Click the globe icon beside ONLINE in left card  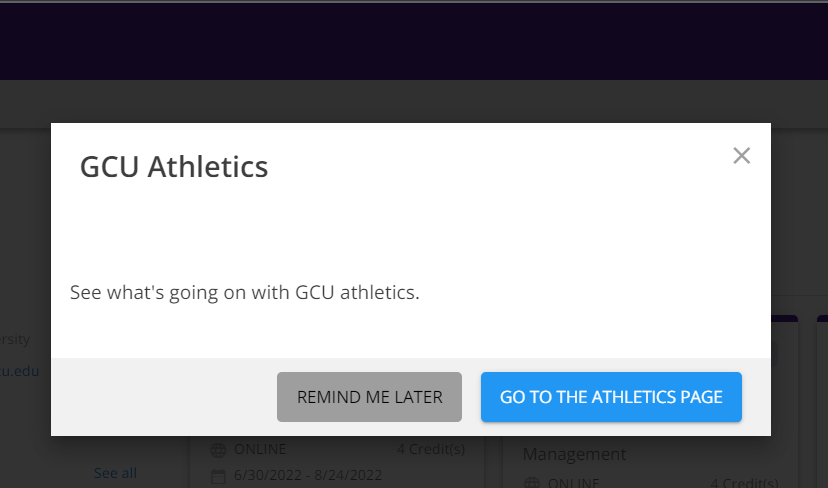click(x=218, y=450)
